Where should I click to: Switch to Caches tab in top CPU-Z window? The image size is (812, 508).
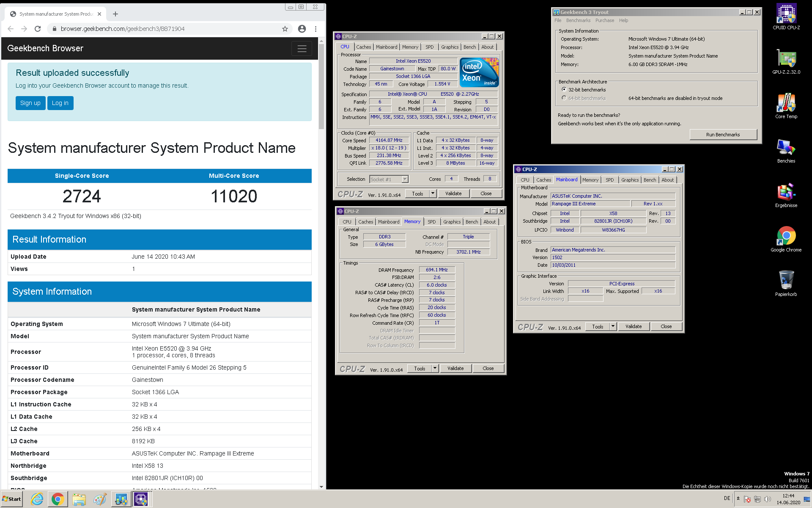(363, 47)
